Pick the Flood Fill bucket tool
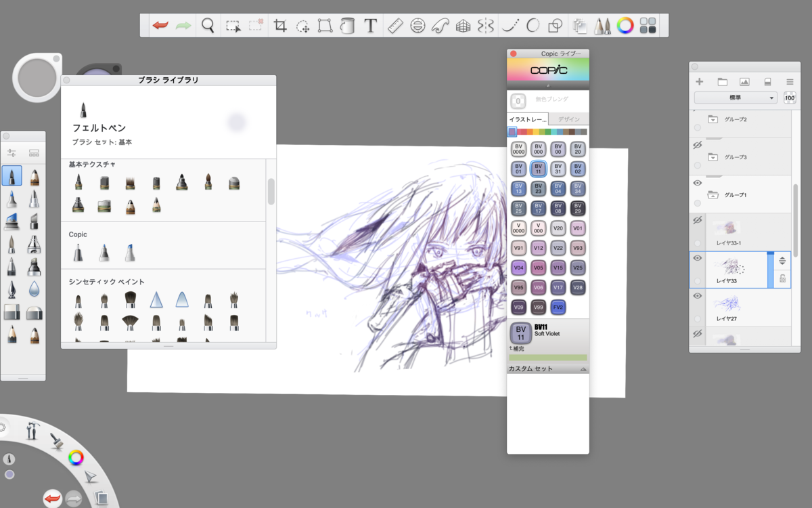This screenshot has width=812, height=508. (x=347, y=26)
